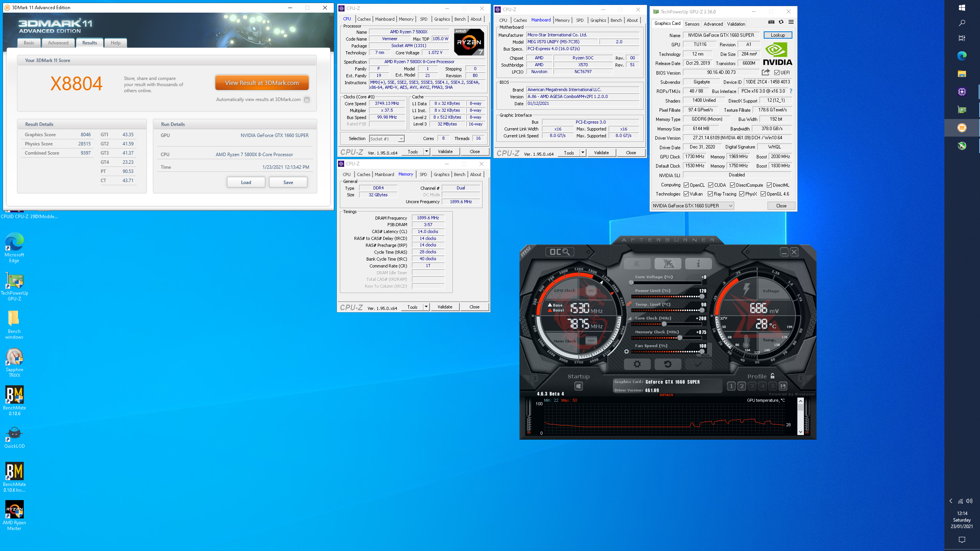Open Sensors tab in GPU-Z
The width and height of the screenshot is (980, 551).
point(692,24)
